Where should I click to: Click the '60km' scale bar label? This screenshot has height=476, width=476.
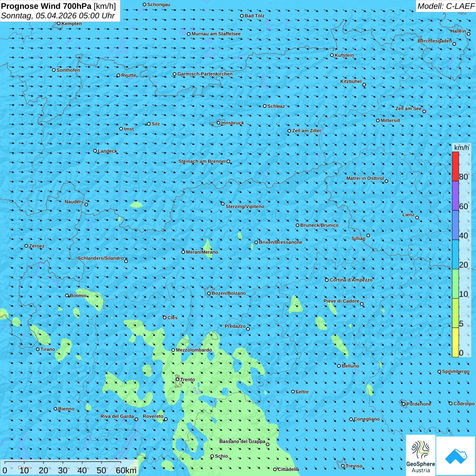pos(126,471)
